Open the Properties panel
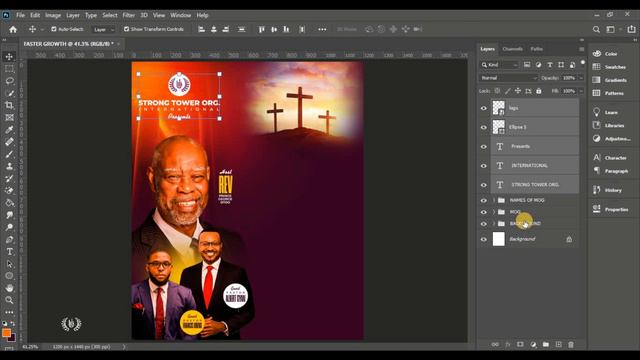 (611, 209)
